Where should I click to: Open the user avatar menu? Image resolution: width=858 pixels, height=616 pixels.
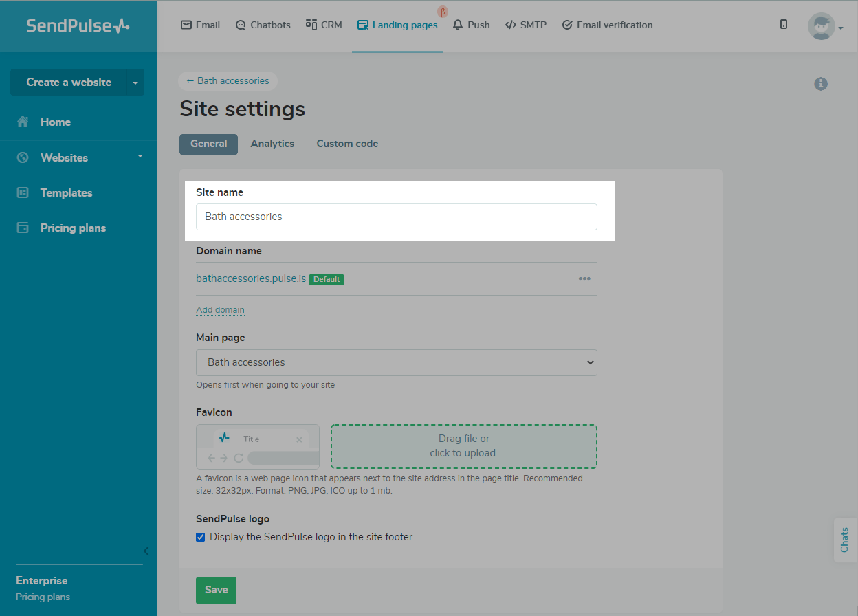click(821, 26)
